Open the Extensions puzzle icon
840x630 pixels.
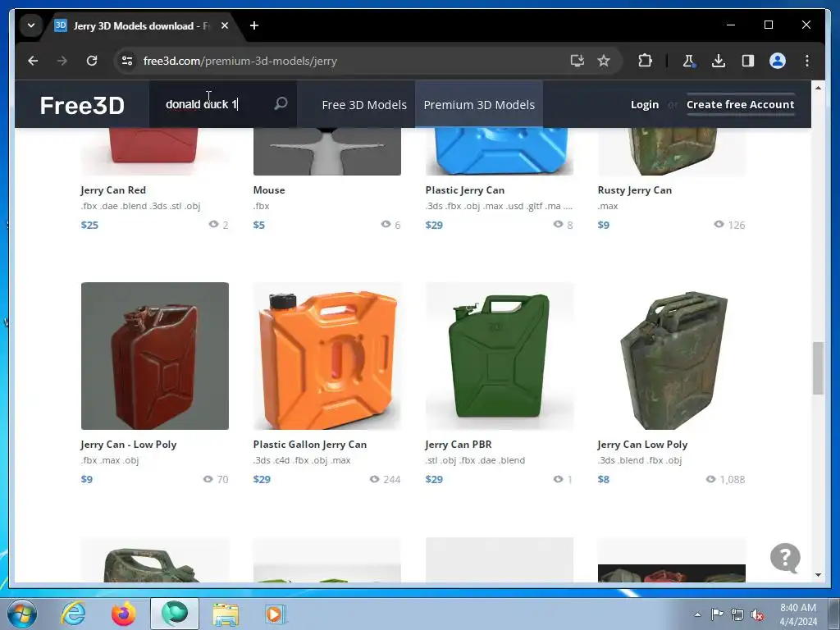tap(645, 61)
